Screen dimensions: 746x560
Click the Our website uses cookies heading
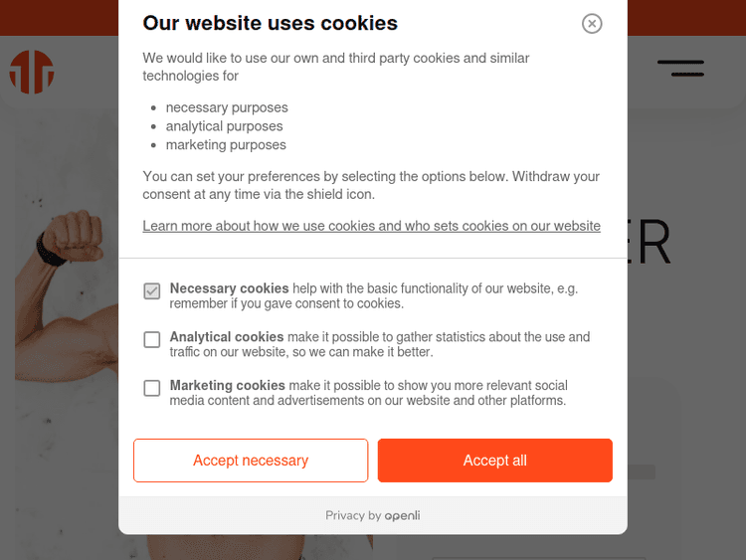[270, 23]
